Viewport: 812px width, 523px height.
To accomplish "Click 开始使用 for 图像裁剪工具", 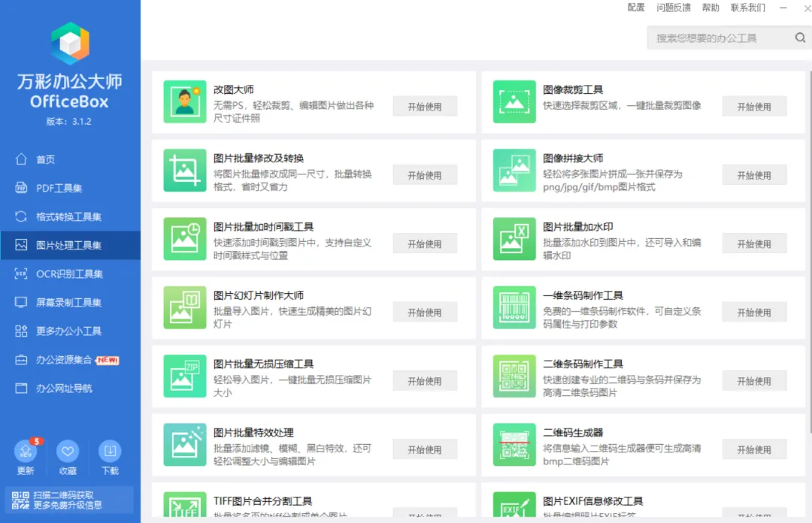I will (x=754, y=107).
